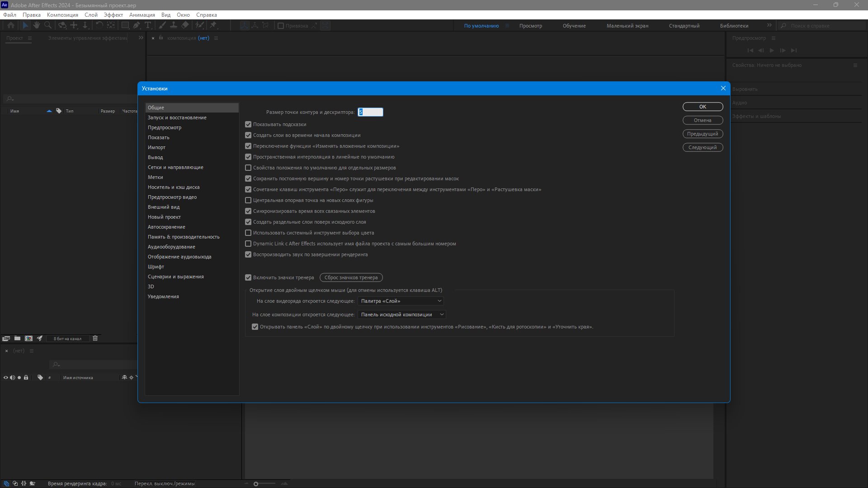Select the Roto Brush tool
The width and height of the screenshot is (868, 488).
point(199,26)
